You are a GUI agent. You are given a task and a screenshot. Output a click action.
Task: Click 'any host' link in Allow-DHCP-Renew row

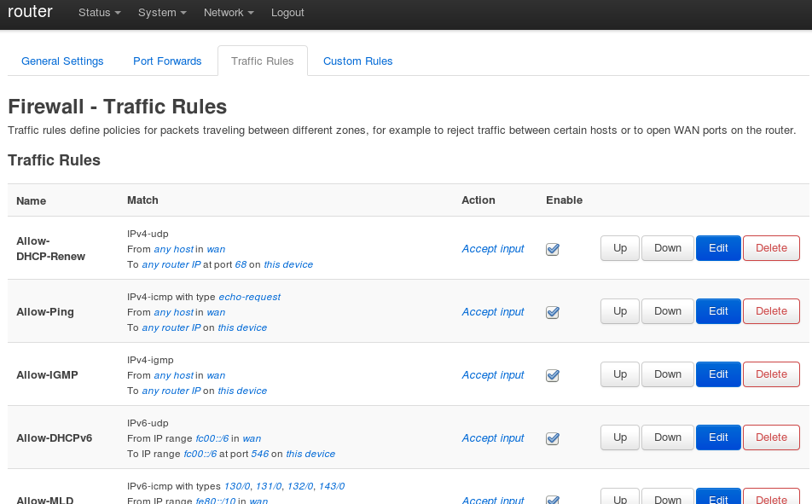pos(174,249)
